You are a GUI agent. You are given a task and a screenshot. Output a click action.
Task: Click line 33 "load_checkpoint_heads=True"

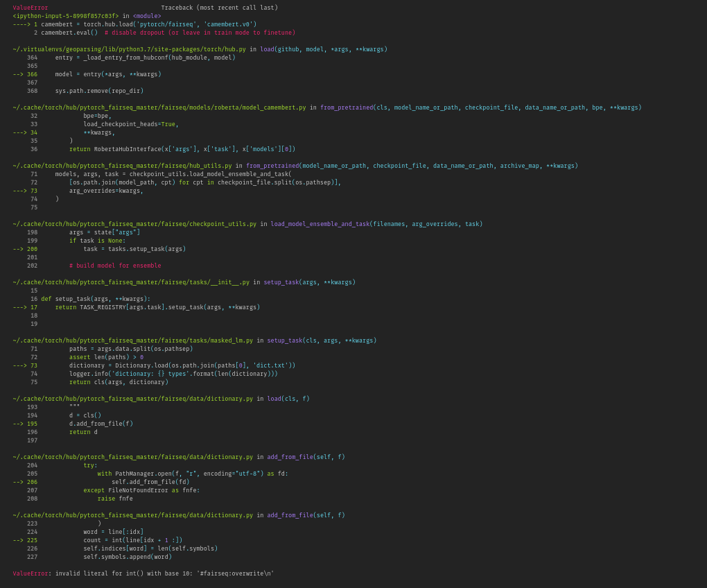tap(131, 124)
